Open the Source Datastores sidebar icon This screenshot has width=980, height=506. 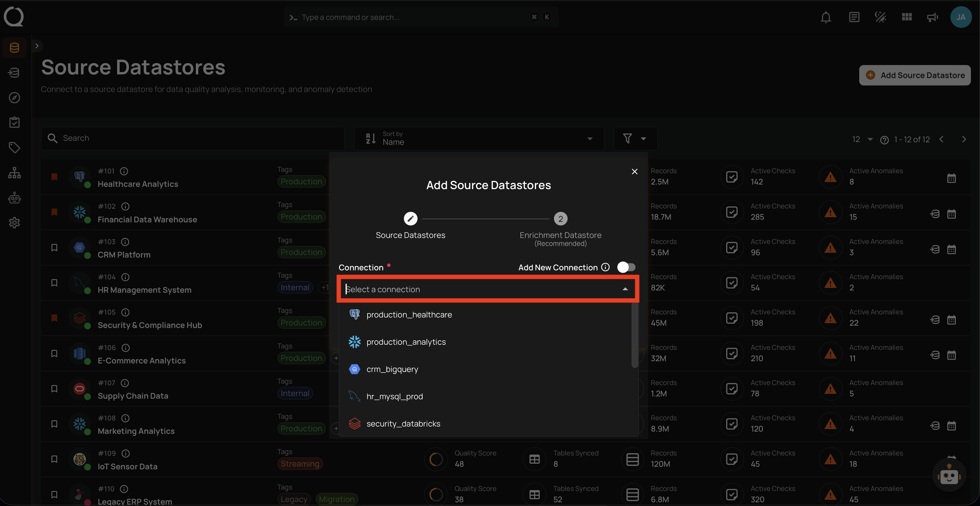tap(14, 47)
